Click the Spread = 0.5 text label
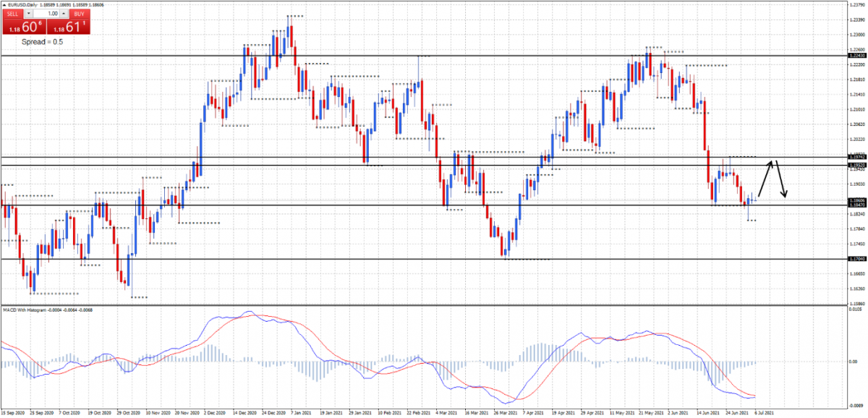Image resolution: width=868 pixels, height=418 pixels. pyautogui.click(x=42, y=42)
